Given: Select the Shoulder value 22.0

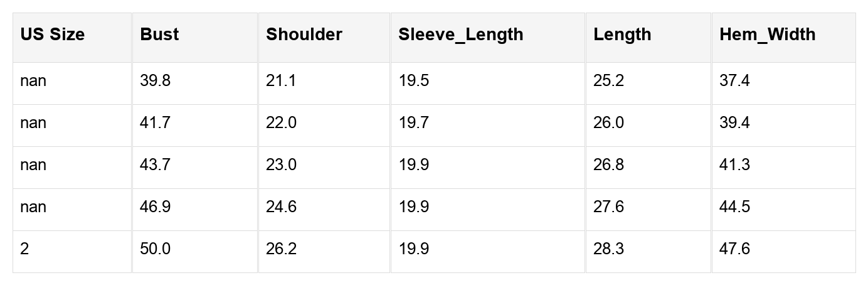Looking at the screenshot, I should (x=281, y=123).
